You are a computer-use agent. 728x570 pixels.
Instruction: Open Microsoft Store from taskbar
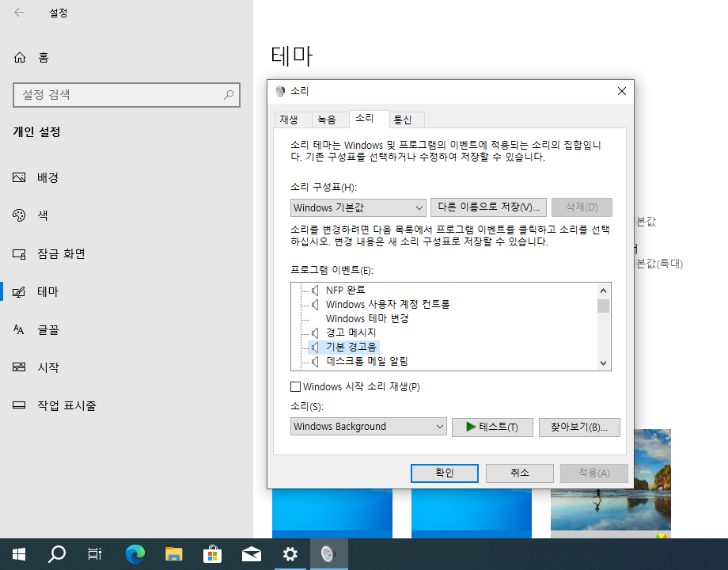[212, 553]
